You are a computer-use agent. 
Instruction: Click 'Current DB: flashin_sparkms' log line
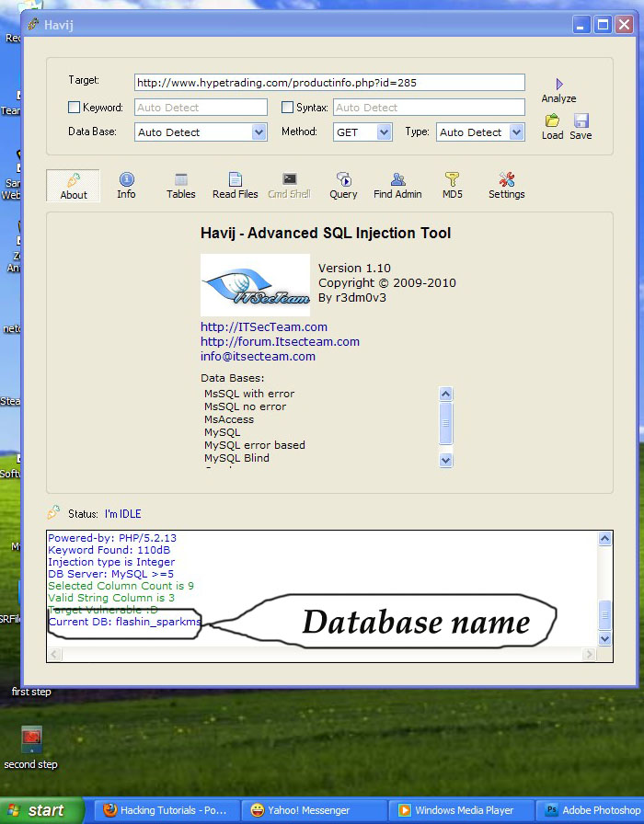[124, 622]
